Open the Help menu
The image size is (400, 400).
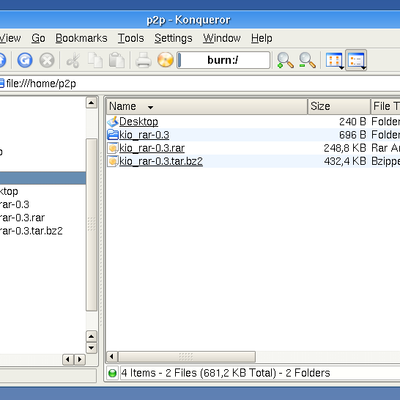click(262, 38)
